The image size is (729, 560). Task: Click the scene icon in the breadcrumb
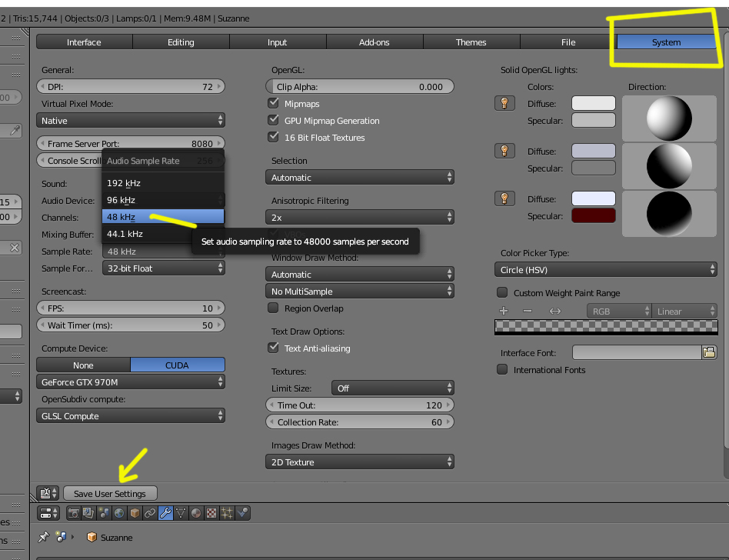pos(61,537)
